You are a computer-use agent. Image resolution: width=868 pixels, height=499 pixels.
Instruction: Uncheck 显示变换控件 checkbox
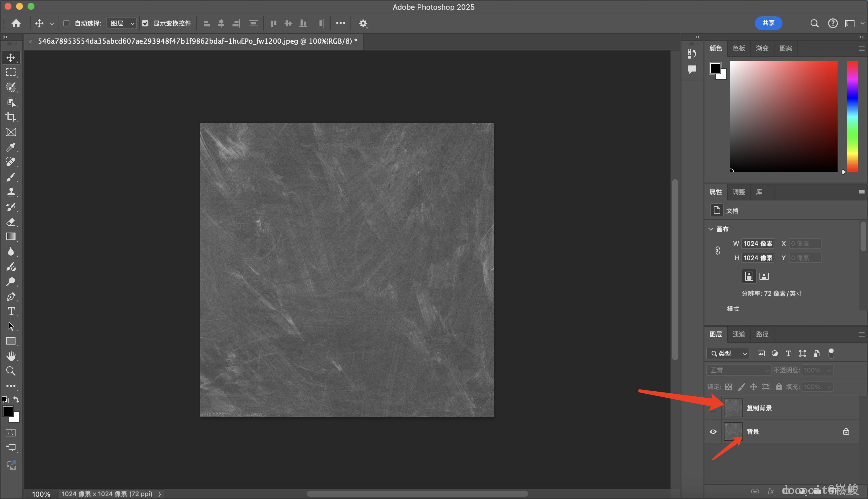pos(145,23)
